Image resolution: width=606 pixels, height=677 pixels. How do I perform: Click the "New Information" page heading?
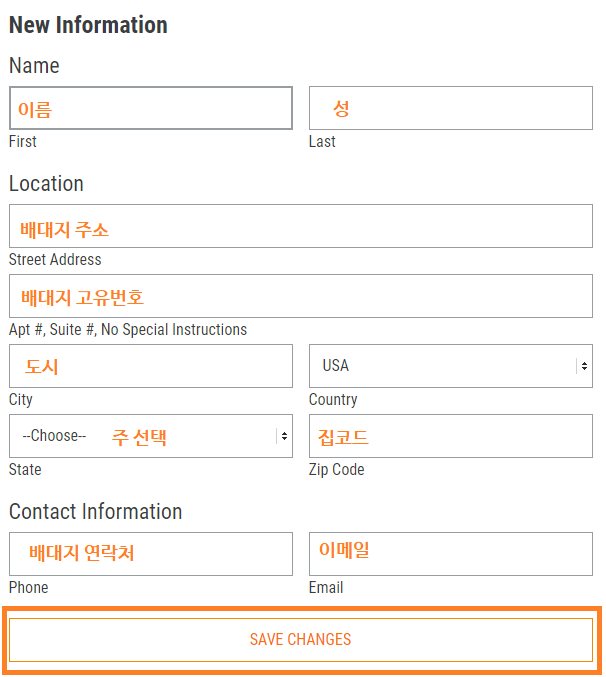click(x=88, y=25)
